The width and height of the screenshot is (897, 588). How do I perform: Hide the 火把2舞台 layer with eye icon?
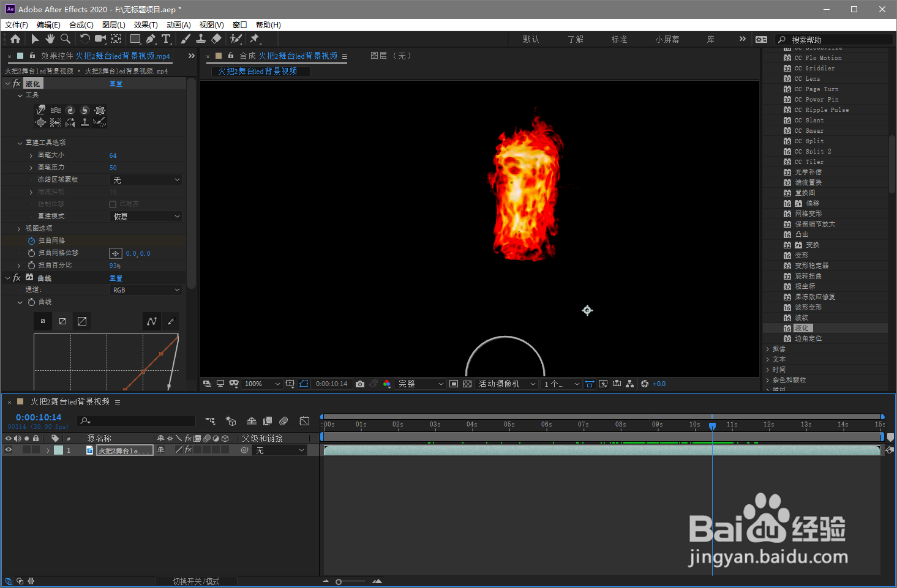coord(9,450)
